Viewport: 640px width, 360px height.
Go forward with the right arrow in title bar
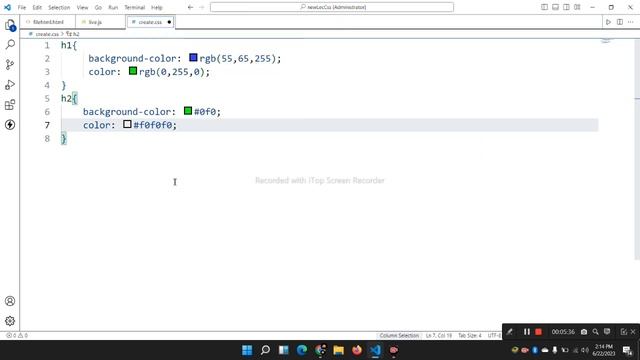point(201,7)
